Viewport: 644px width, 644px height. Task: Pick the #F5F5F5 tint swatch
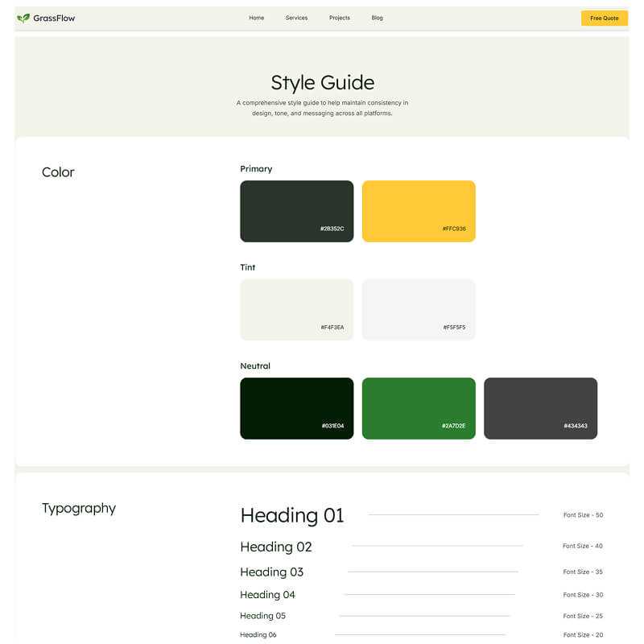[419, 310]
